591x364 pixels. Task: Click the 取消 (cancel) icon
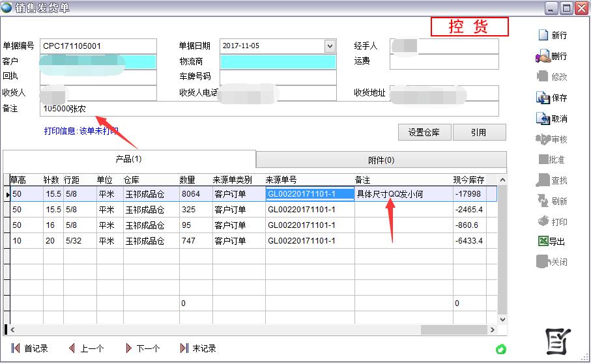click(x=543, y=119)
